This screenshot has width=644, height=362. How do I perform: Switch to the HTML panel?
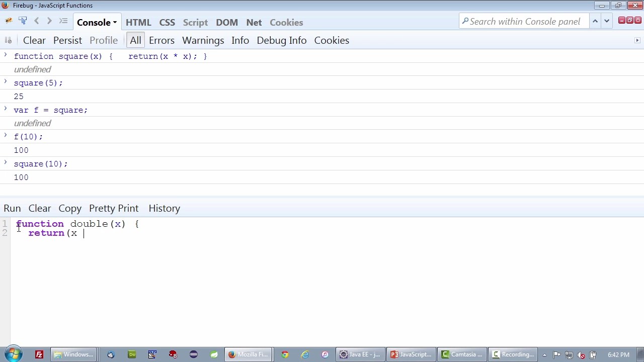138,22
